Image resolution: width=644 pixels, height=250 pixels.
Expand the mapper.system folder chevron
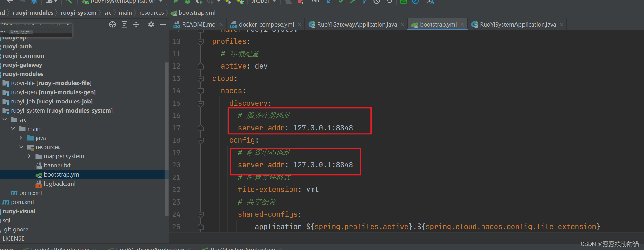[29, 156]
